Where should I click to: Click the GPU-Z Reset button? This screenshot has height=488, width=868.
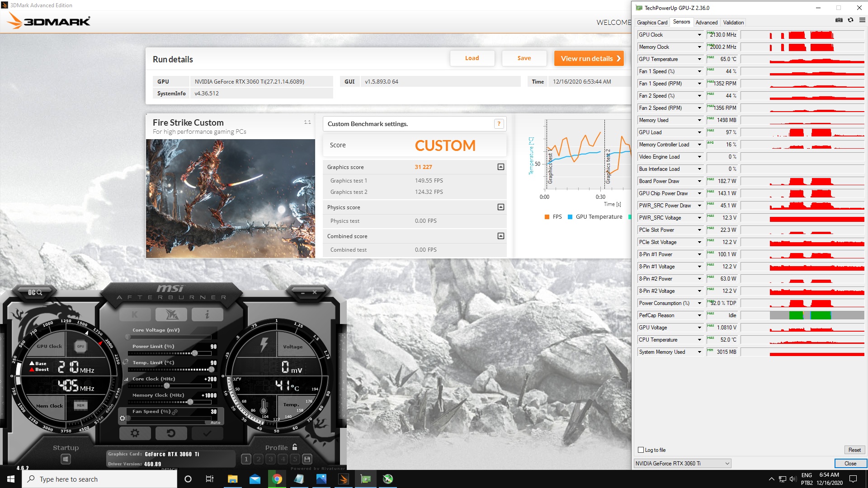pyautogui.click(x=854, y=450)
